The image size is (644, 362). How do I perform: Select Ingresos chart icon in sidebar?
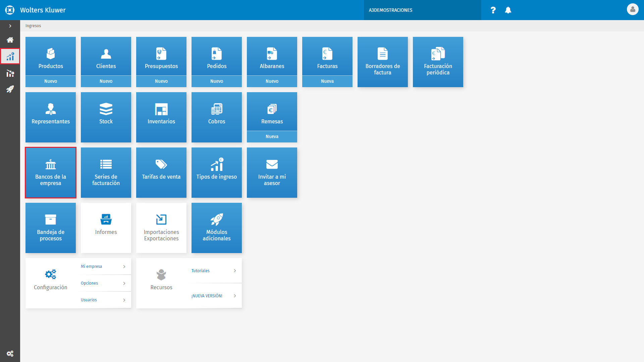coord(10,56)
